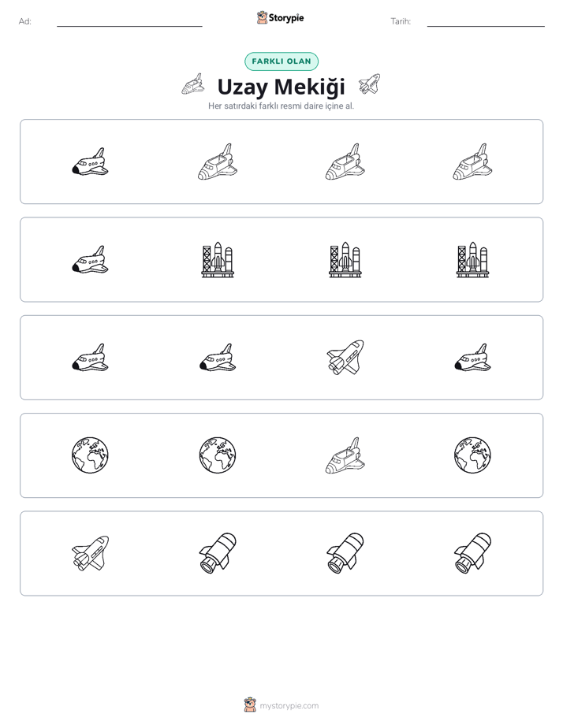This screenshot has width=563, height=728.
Task: Click the second rocket booster in bottom row
Action: point(218,553)
